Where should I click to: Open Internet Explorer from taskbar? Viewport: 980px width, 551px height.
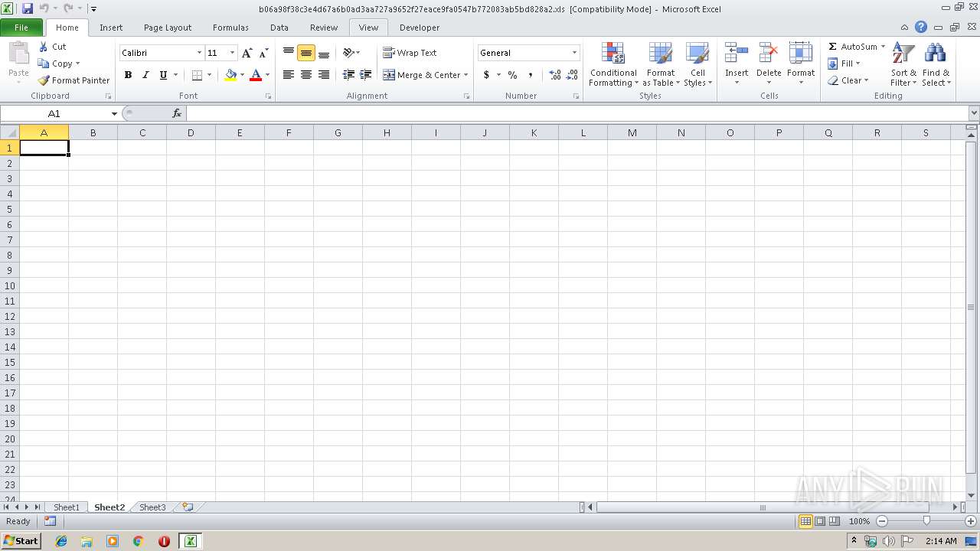(61, 541)
